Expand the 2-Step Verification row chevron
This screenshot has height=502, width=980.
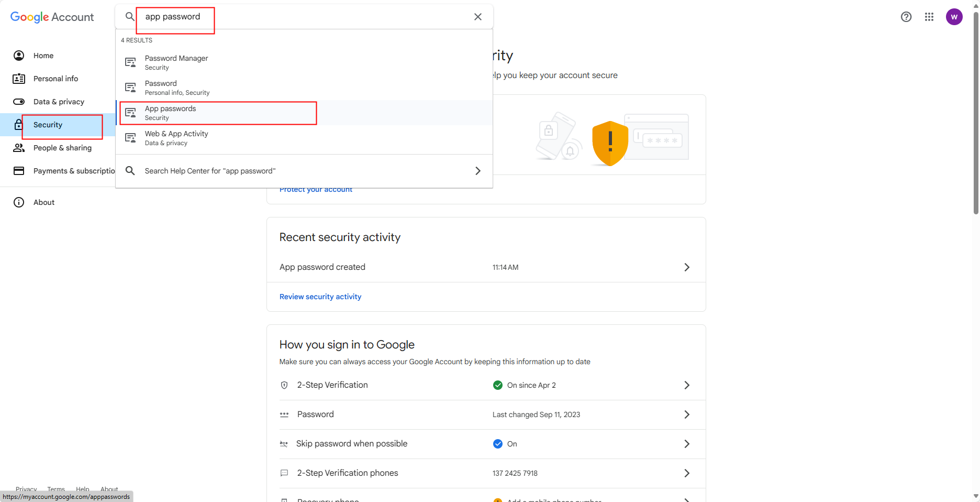(x=687, y=385)
